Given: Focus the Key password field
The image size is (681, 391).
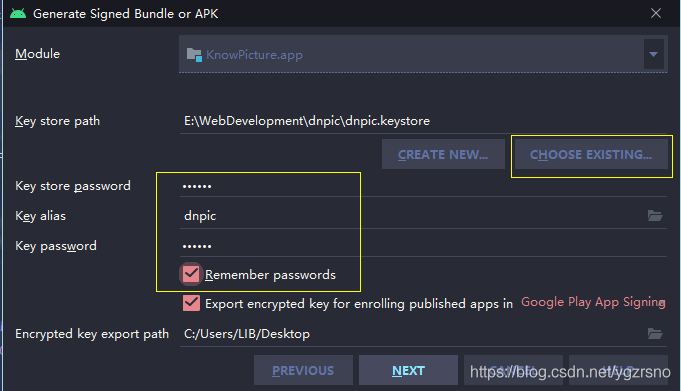Looking at the screenshot, I should [423, 245].
